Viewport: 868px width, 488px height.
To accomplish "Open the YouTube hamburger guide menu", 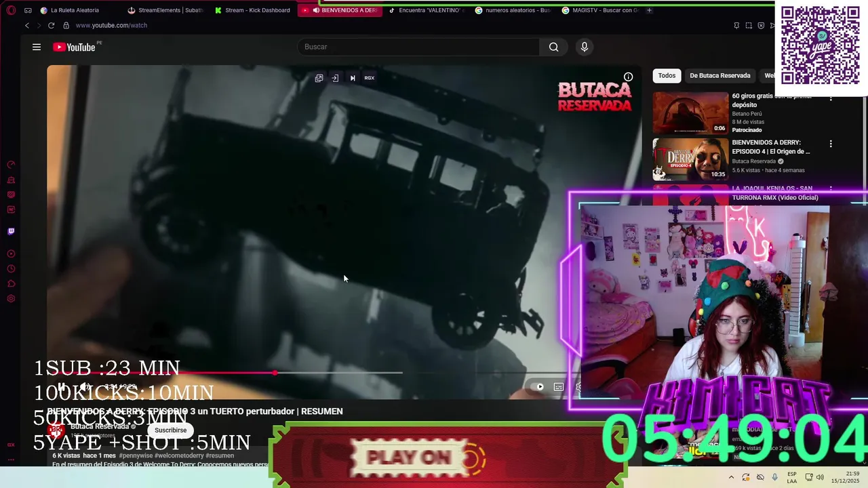I will pos(37,47).
